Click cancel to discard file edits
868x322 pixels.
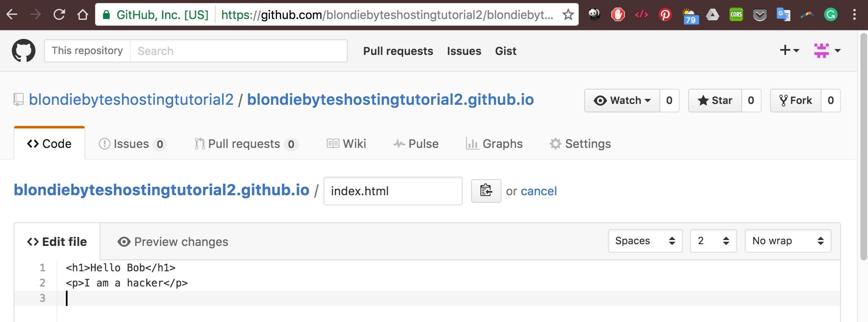539,191
